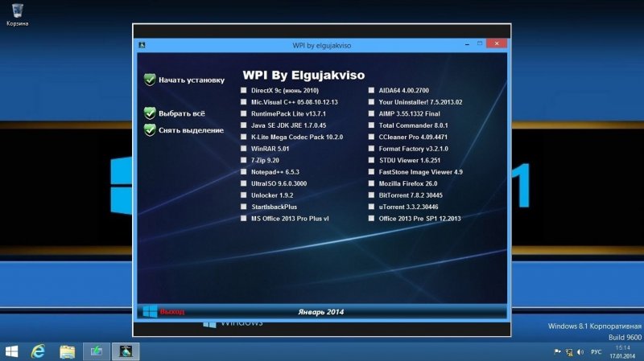Click the Action Center flag tray icon

click(x=557, y=352)
